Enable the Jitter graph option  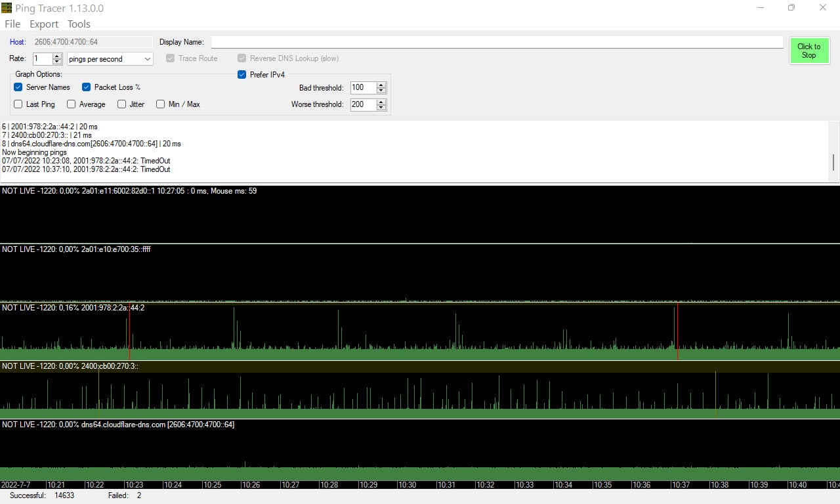(122, 104)
